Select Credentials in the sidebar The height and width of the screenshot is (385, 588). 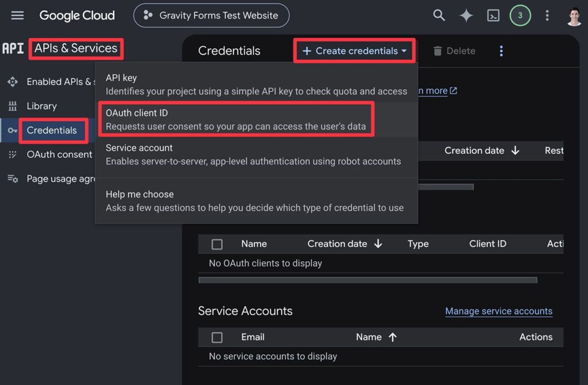coord(52,130)
